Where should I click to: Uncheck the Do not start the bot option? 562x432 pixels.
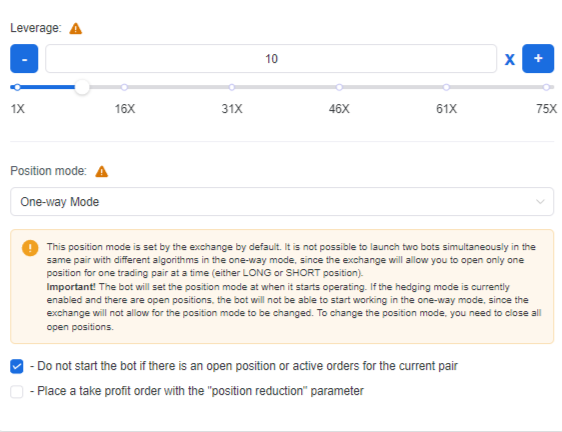[x=17, y=366]
